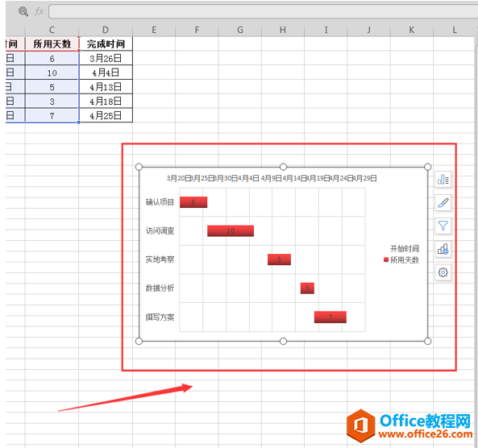
Task: Click the chart's bottom-left resize handle
Action: pos(139,342)
